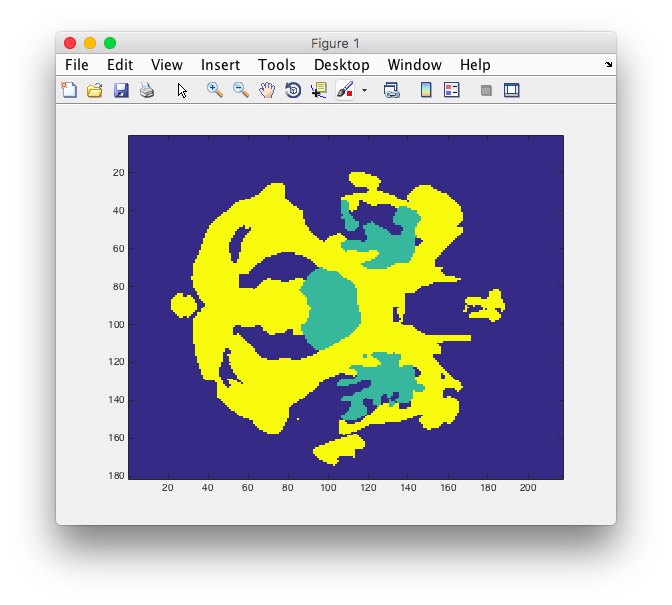Open the Help menu
Image resolution: width=672 pixels, height=605 pixels.
[x=475, y=65]
